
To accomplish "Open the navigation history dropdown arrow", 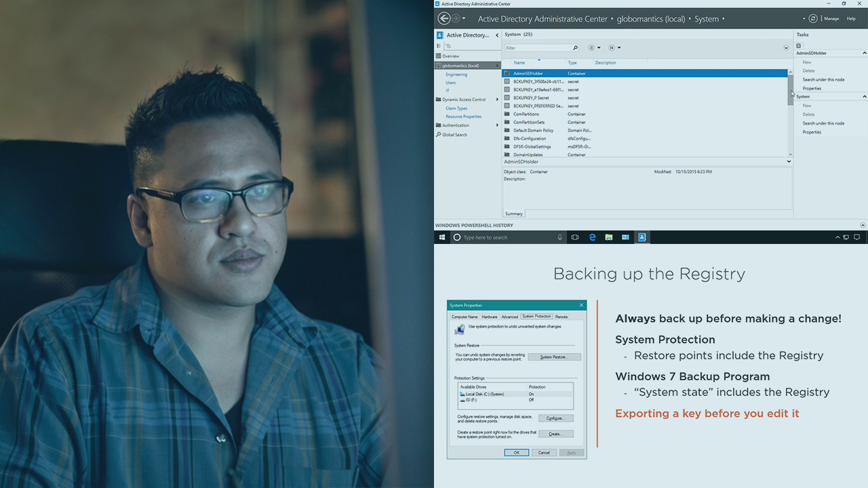I will tap(464, 19).
